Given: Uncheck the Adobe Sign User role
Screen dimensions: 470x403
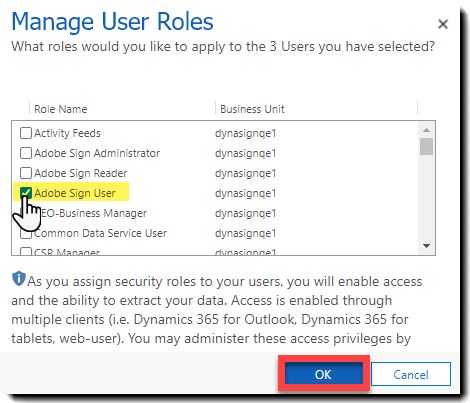Looking at the screenshot, I should [26, 193].
